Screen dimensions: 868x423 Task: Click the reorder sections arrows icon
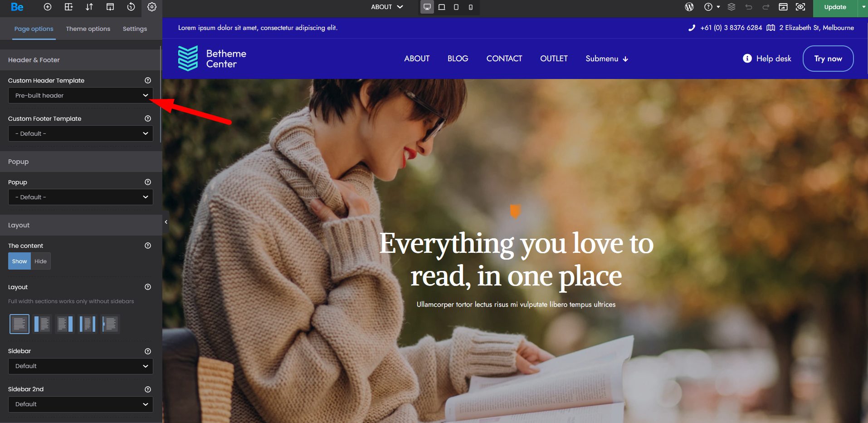pos(89,7)
